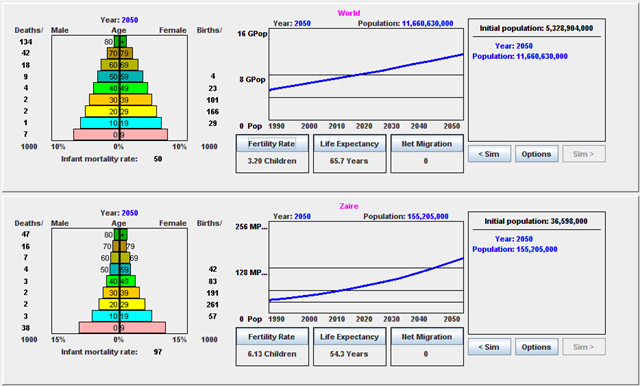This screenshot has width=640, height=386.
Task: Click the pink 0-9 age bar in Zaire pyramid
Action: click(x=122, y=328)
